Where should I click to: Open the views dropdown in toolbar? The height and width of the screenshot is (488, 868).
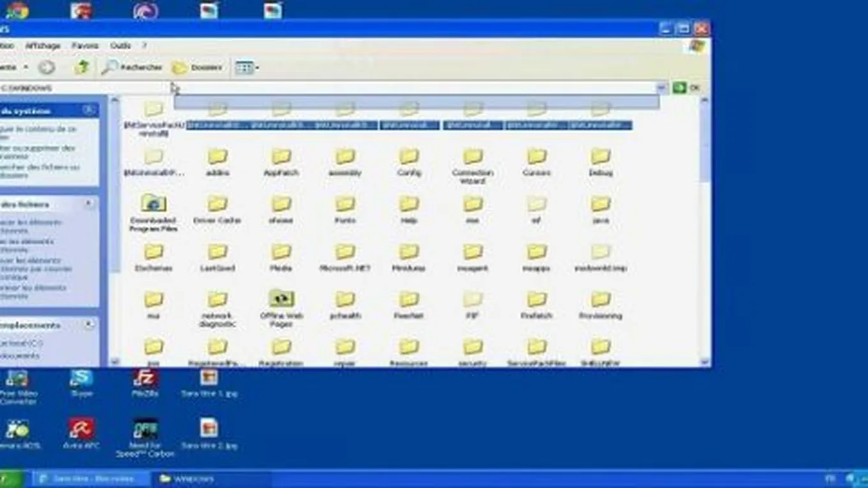click(x=257, y=68)
